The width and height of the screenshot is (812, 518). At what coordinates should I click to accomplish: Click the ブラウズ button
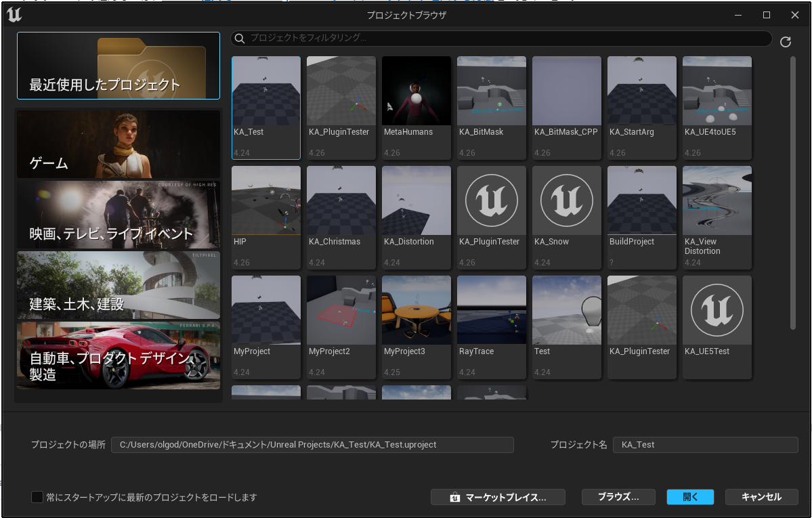[x=618, y=497]
